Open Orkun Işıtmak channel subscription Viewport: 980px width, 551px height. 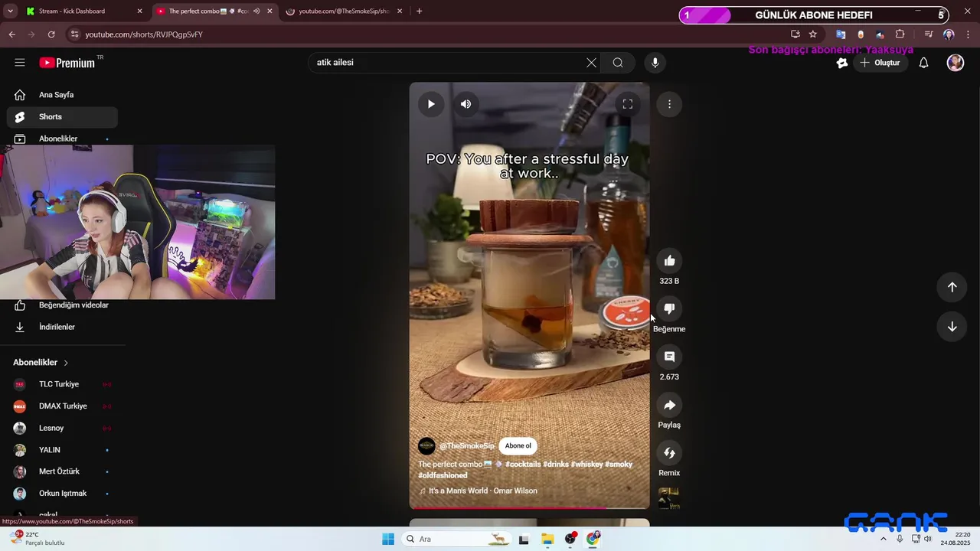62,494
